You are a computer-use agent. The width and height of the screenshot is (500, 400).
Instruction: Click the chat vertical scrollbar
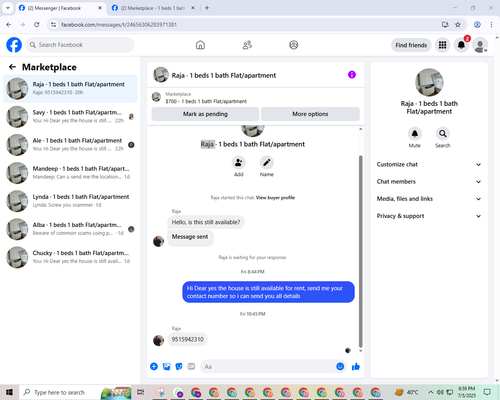pos(360,252)
